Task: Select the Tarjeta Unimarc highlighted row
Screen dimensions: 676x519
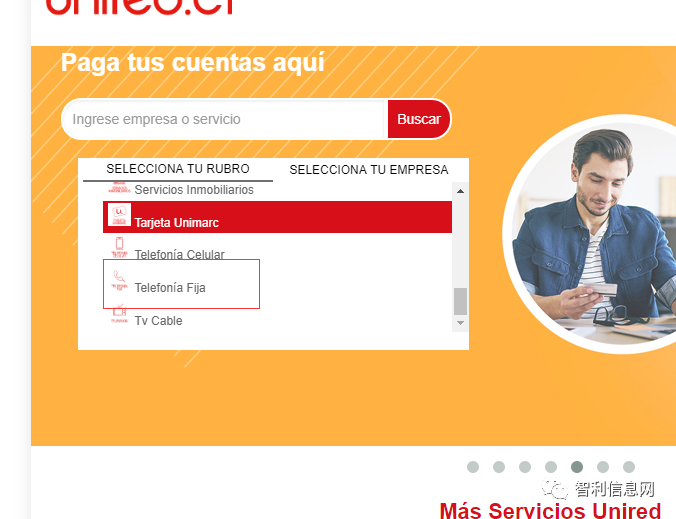Action: click(277, 217)
